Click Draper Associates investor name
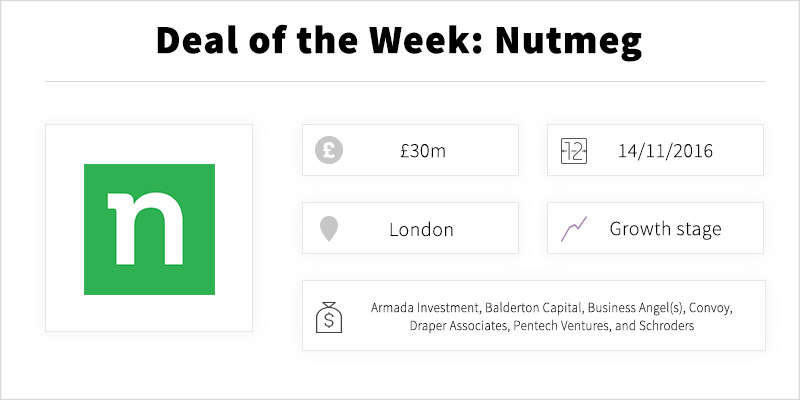This screenshot has height=400, width=800. (457, 326)
